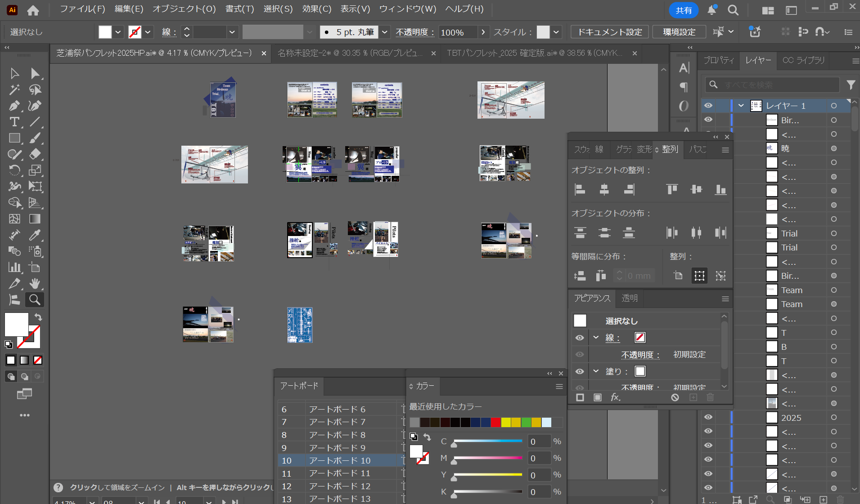860x504 pixels.
Task: Toggle visibility of レイヤー 1 layer
Action: pyautogui.click(x=708, y=106)
